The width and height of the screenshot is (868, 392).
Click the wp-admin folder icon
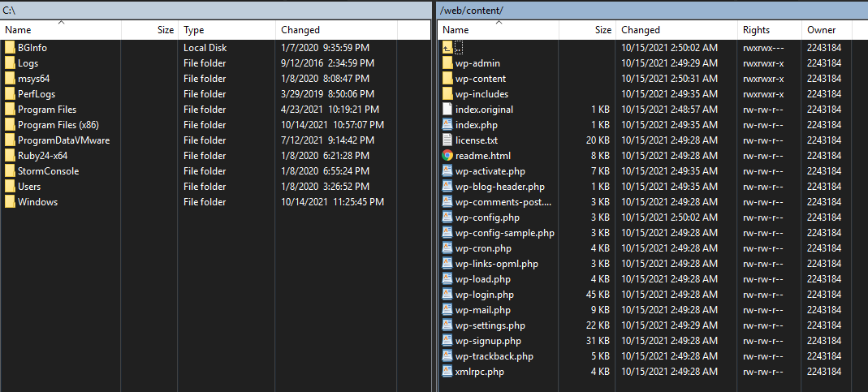(x=447, y=63)
